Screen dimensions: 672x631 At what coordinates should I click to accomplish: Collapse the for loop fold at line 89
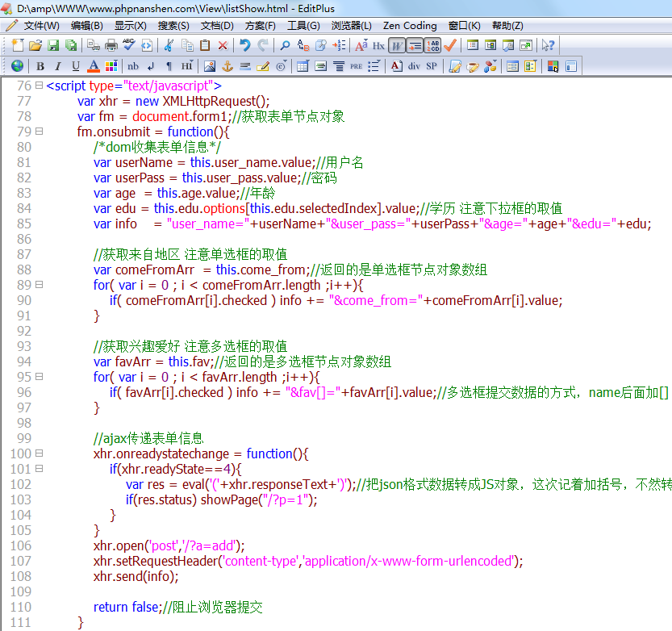point(39,285)
